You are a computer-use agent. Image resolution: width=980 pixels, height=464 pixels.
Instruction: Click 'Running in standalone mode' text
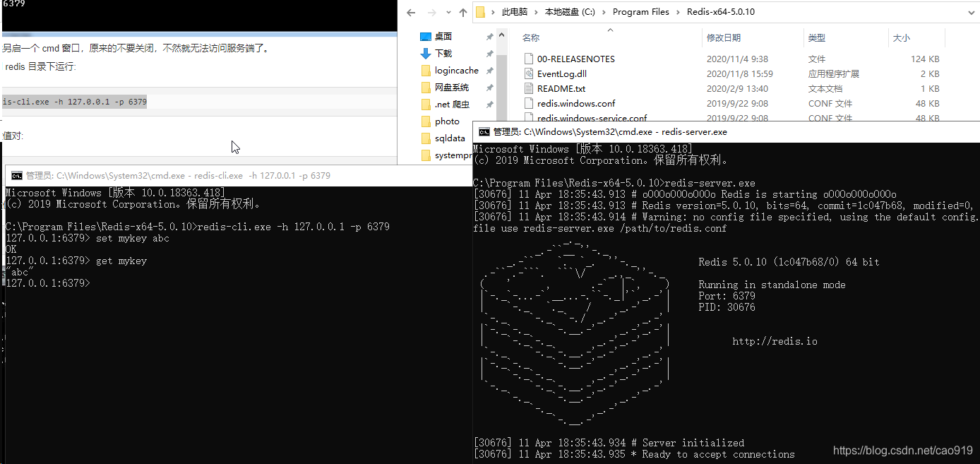(x=772, y=285)
